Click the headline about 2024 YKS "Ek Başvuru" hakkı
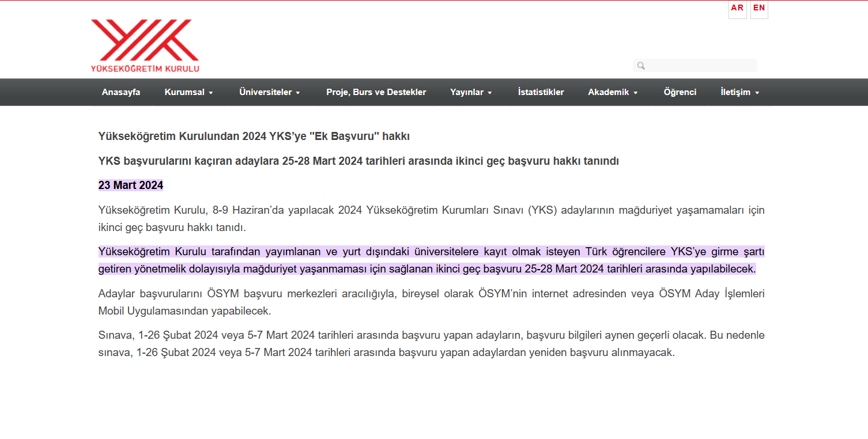The width and height of the screenshot is (868, 439). click(254, 137)
